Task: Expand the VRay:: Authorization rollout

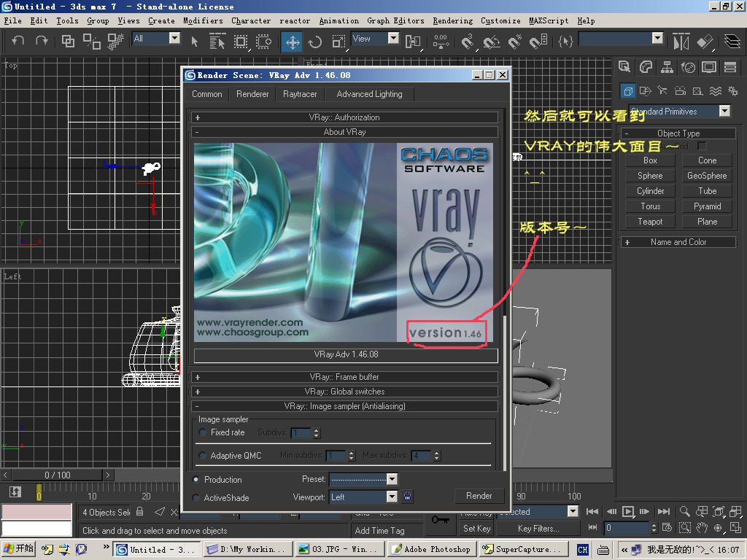Action: (x=344, y=117)
